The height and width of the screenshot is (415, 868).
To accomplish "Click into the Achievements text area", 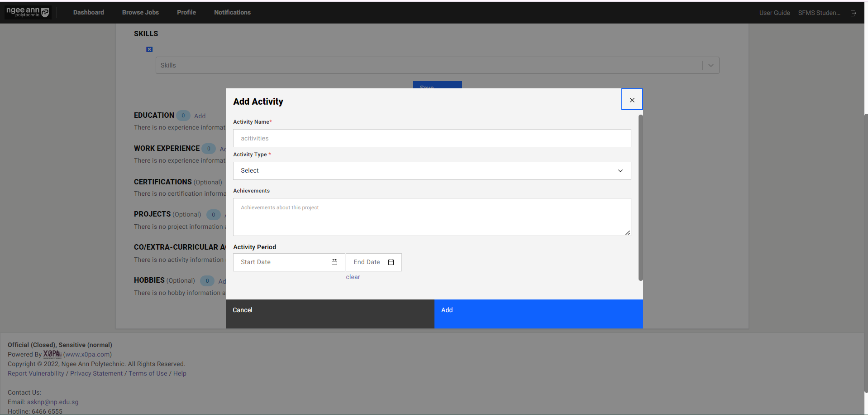I will (x=432, y=217).
